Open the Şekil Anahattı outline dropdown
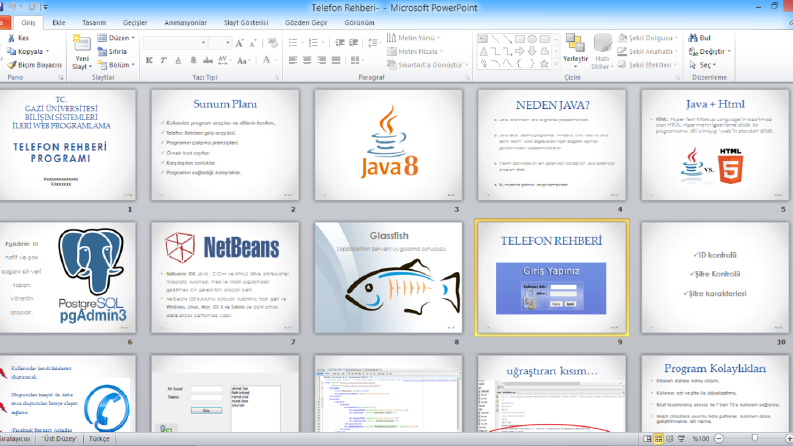This screenshot has width=793, height=446. coord(648,52)
